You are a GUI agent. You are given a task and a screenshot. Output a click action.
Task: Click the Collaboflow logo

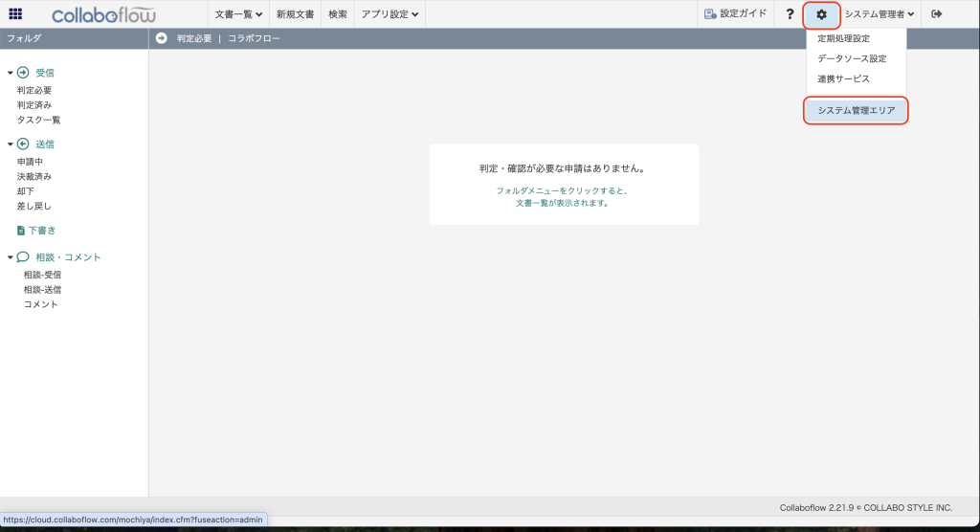[104, 14]
